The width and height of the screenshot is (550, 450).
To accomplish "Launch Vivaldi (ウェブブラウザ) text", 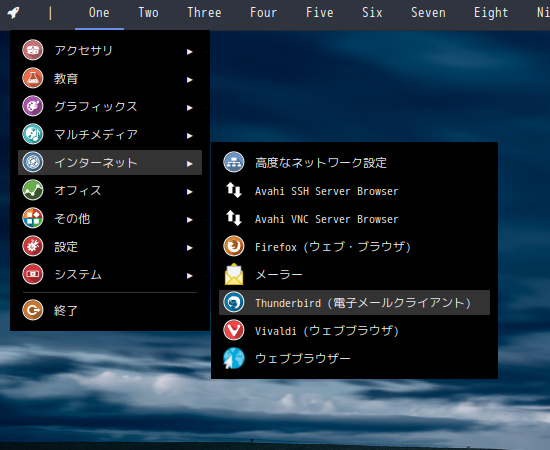I will coord(327,330).
